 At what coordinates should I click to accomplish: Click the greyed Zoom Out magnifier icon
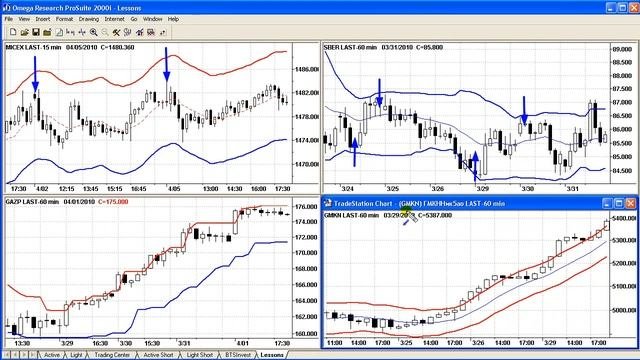click(105, 32)
